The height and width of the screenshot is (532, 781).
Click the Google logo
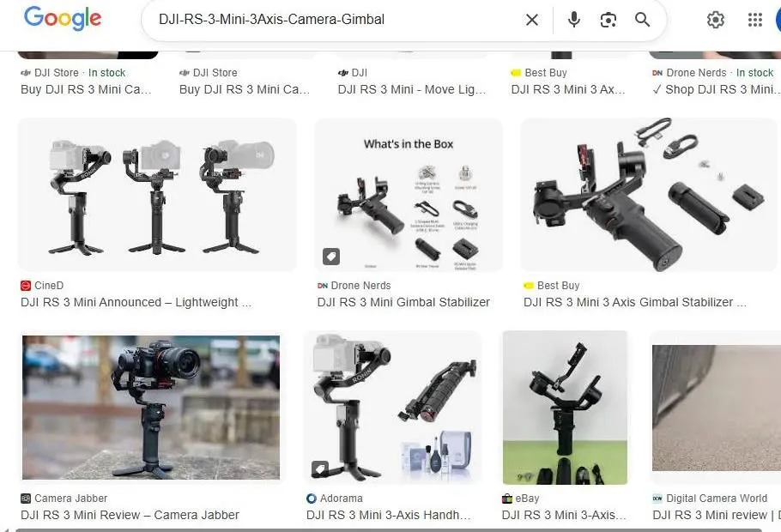tap(62, 19)
